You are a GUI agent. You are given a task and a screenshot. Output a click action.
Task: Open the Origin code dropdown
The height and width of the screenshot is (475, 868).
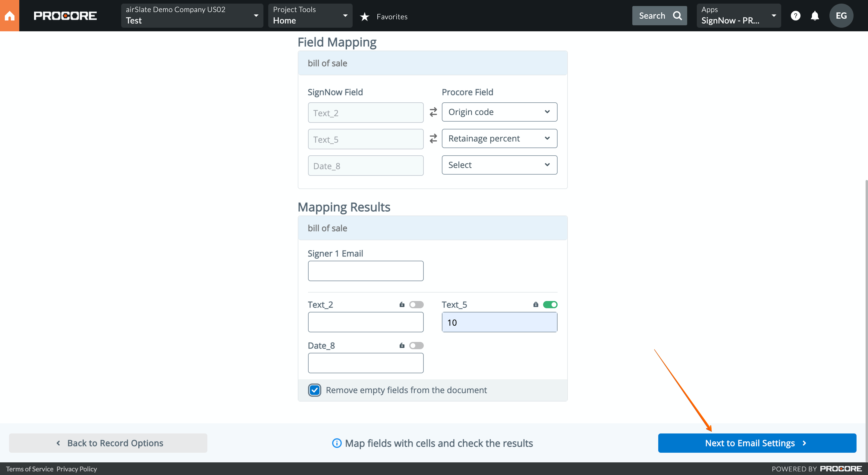(x=499, y=112)
